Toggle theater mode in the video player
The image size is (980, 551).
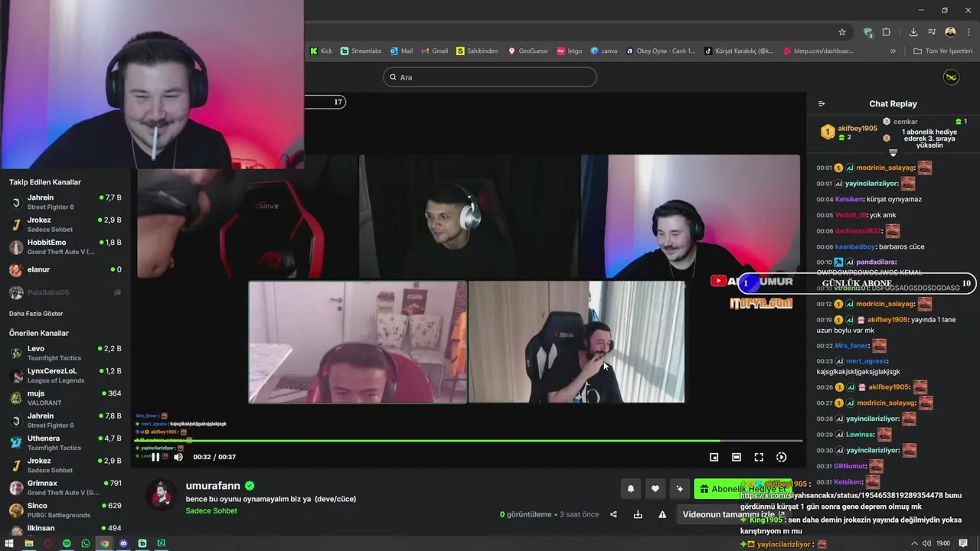(737, 457)
